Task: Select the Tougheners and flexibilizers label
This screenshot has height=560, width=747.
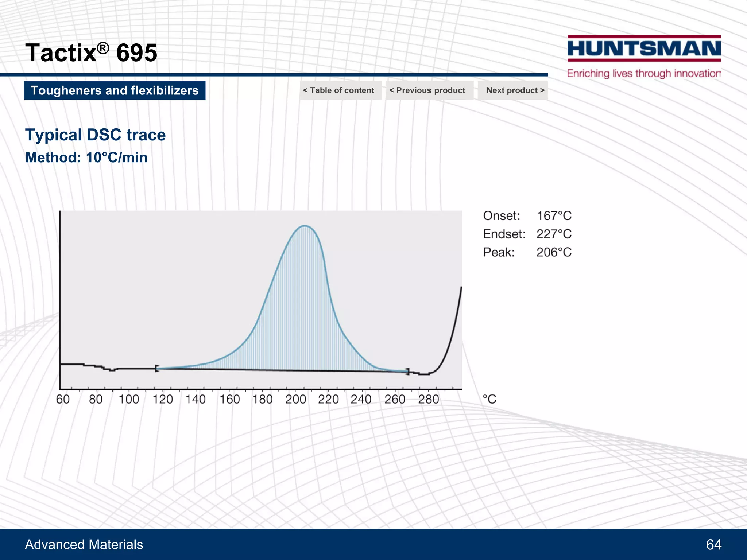Action: [x=115, y=90]
